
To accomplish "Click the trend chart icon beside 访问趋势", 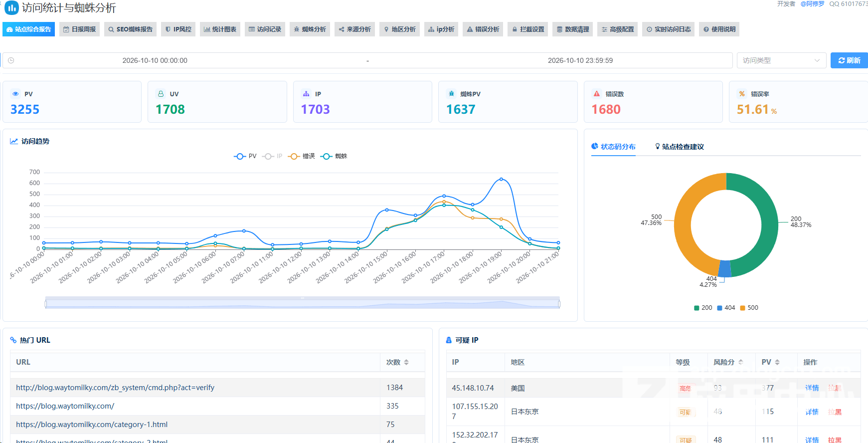I will coord(14,141).
